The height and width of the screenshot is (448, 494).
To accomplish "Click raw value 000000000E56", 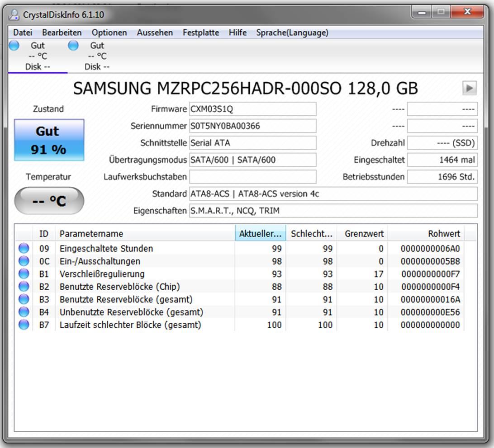I will point(430,312).
